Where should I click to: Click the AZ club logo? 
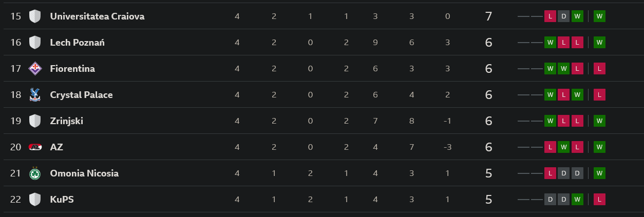[35, 147]
